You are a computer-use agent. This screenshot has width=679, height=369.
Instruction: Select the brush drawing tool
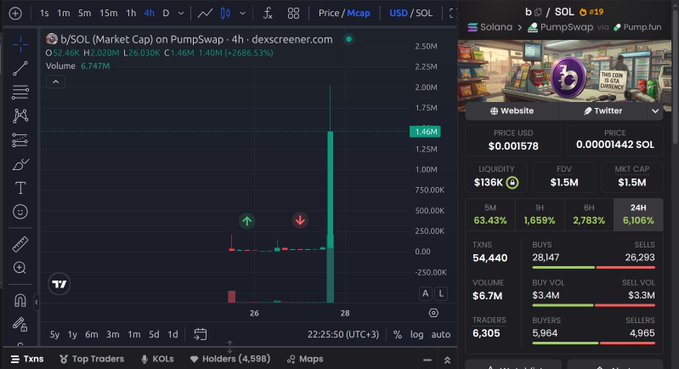pos(20,164)
